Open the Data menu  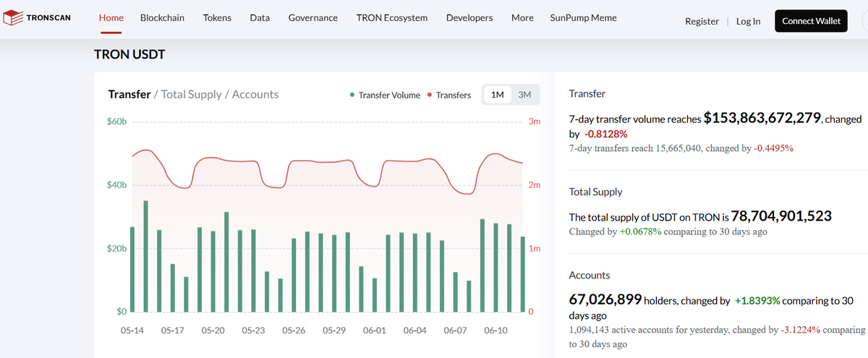tap(260, 17)
